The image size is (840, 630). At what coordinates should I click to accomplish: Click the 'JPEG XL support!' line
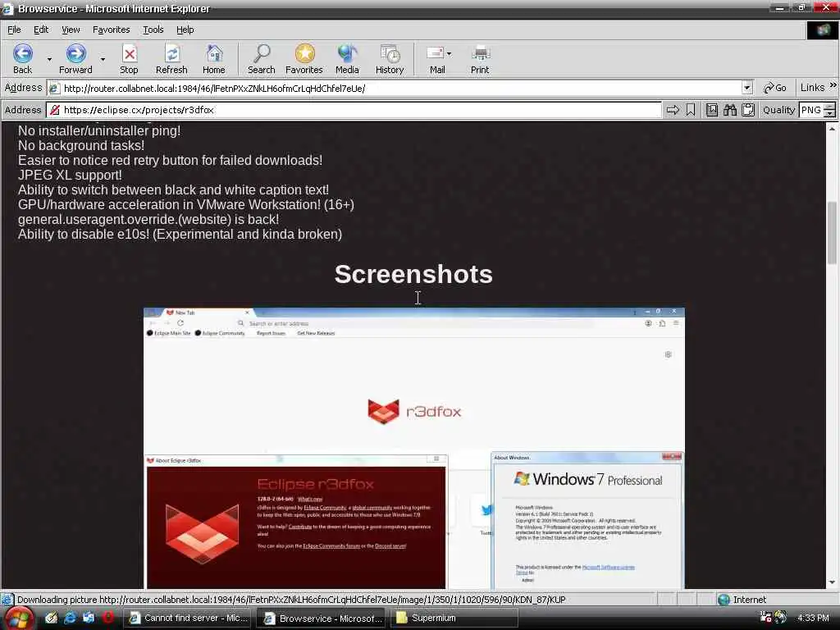pos(70,176)
